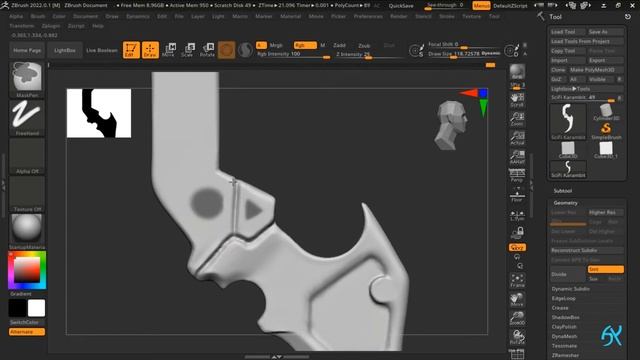Click the AAHalf size icon
The height and width of the screenshot is (360, 640).
(517, 156)
